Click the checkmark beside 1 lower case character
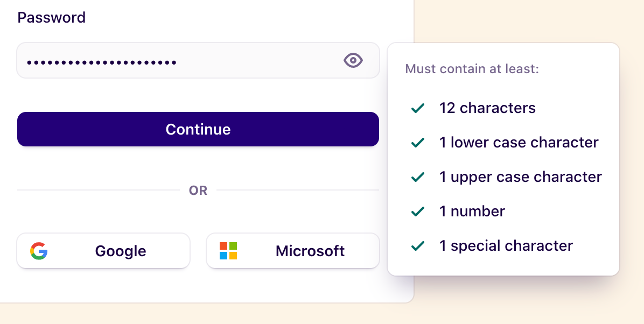644x324 pixels. [417, 142]
